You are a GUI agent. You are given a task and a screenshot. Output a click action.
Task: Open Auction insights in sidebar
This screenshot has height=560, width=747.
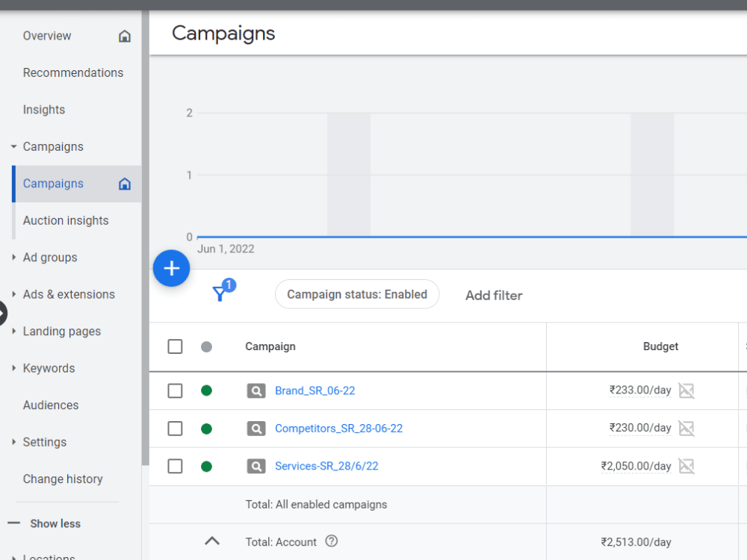click(x=66, y=220)
